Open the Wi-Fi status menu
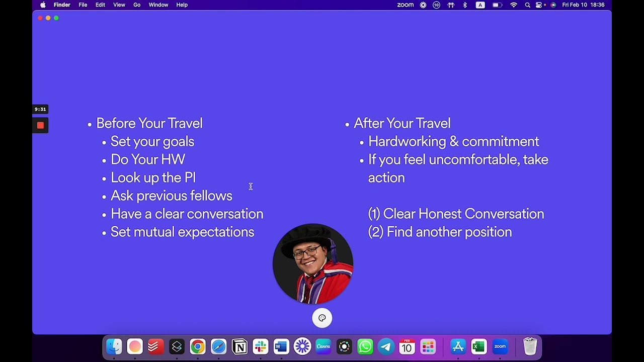This screenshot has height=362, width=644. pyautogui.click(x=514, y=5)
